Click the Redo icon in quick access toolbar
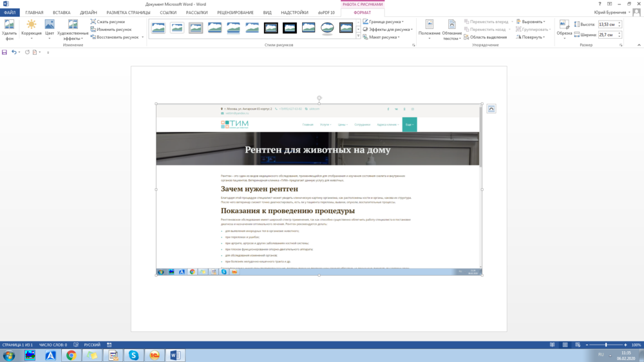The width and height of the screenshot is (644, 362). coord(27,52)
